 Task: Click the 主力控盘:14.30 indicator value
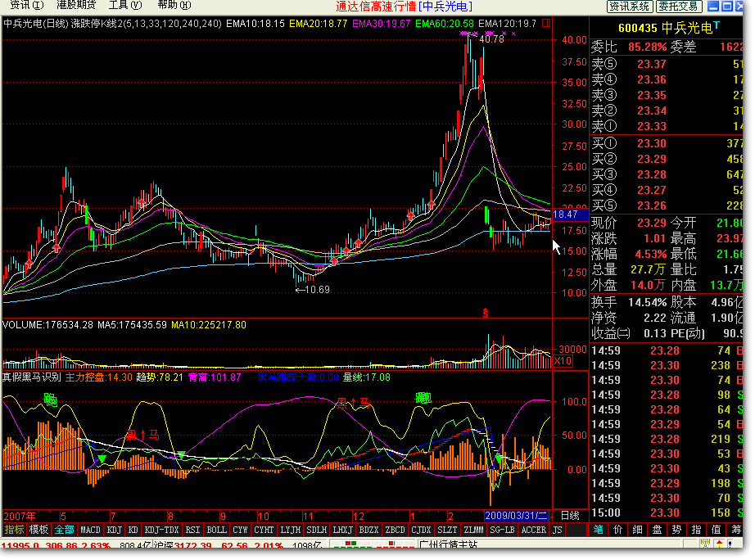pyautogui.click(x=99, y=377)
